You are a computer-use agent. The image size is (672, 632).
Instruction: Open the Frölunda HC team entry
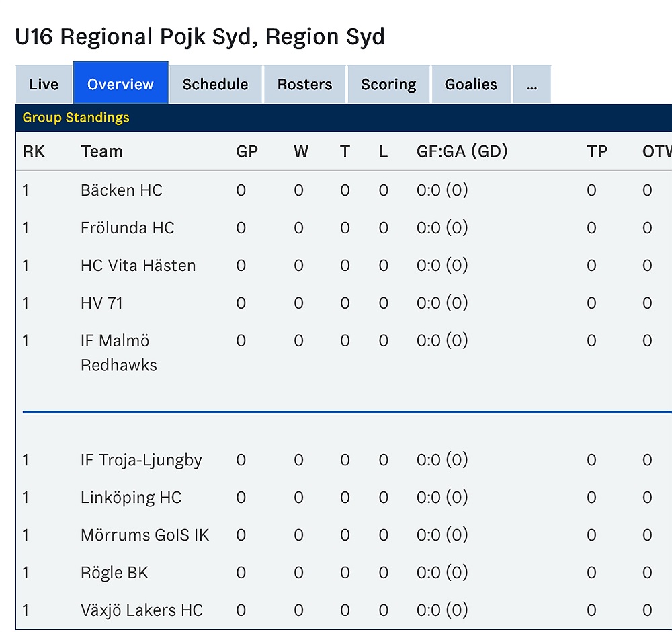[127, 228]
